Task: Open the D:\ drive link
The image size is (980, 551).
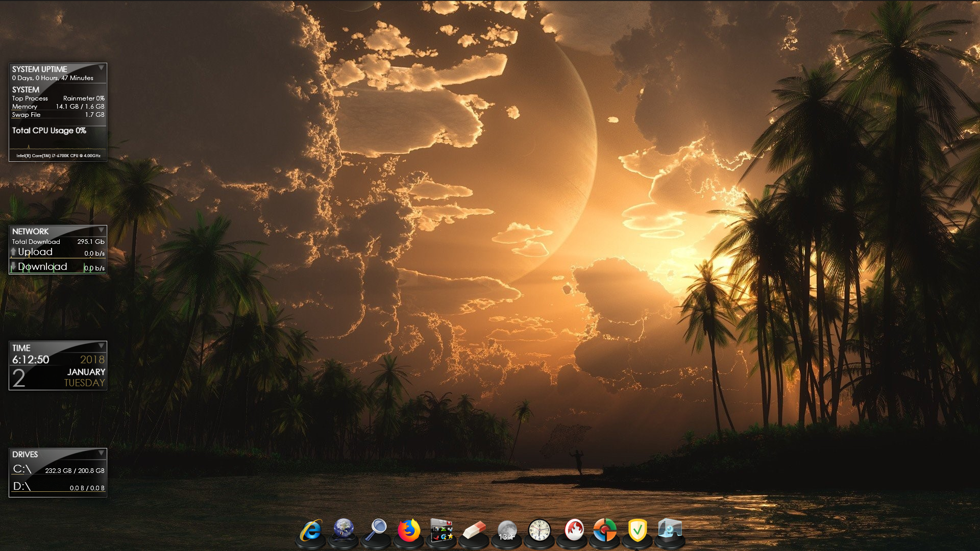Action: click(x=22, y=486)
